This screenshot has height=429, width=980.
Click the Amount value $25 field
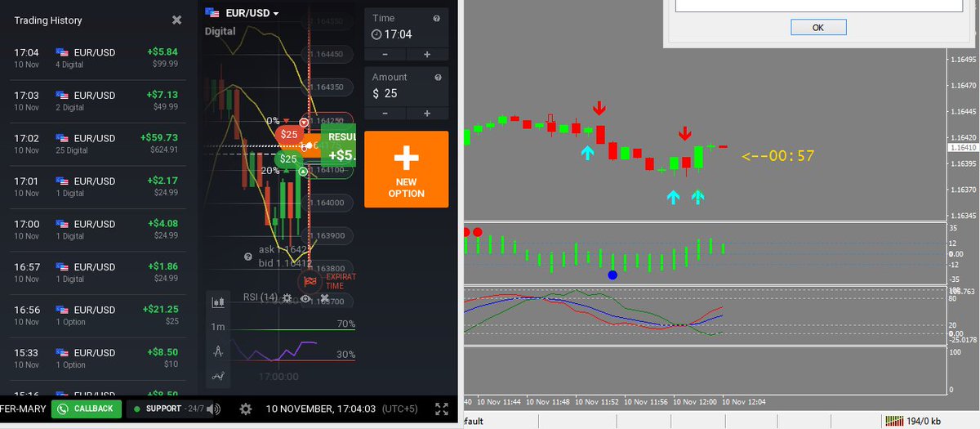click(406, 93)
